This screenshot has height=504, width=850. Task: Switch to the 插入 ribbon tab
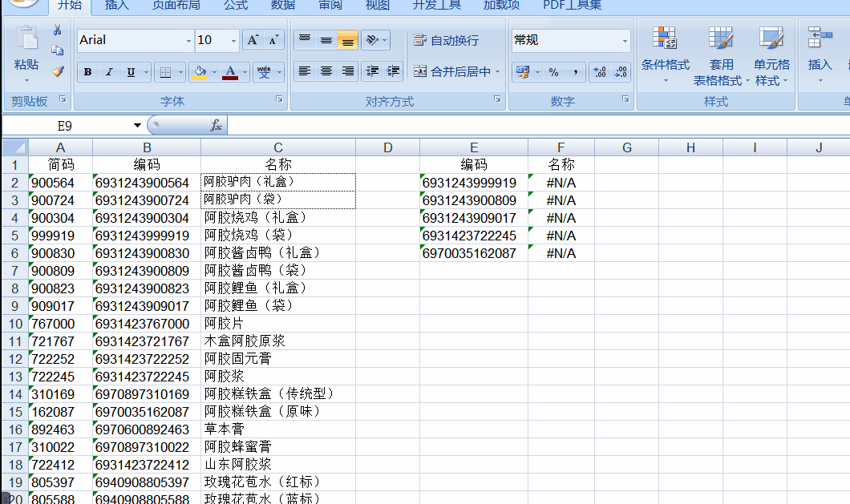[116, 6]
